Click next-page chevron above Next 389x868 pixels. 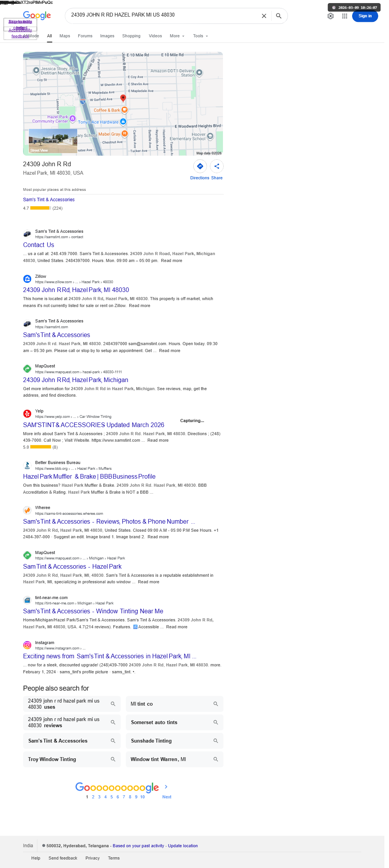(166, 787)
